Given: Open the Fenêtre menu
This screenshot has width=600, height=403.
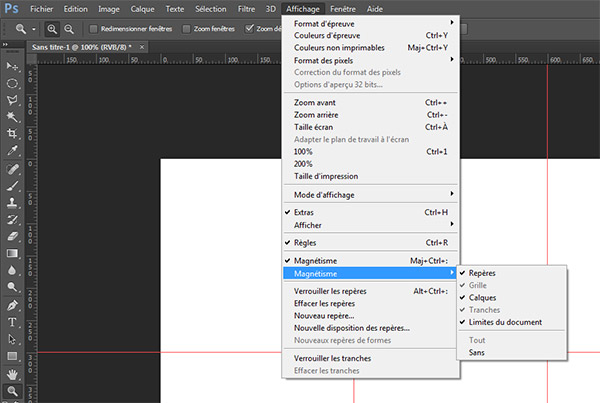Looking at the screenshot, I should click(343, 9).
